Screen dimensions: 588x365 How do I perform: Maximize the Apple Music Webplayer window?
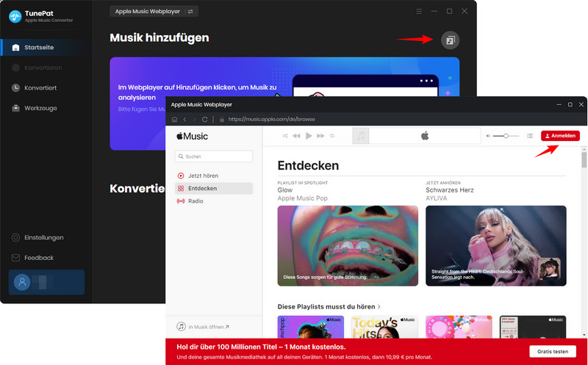click(x=570, y=104)
